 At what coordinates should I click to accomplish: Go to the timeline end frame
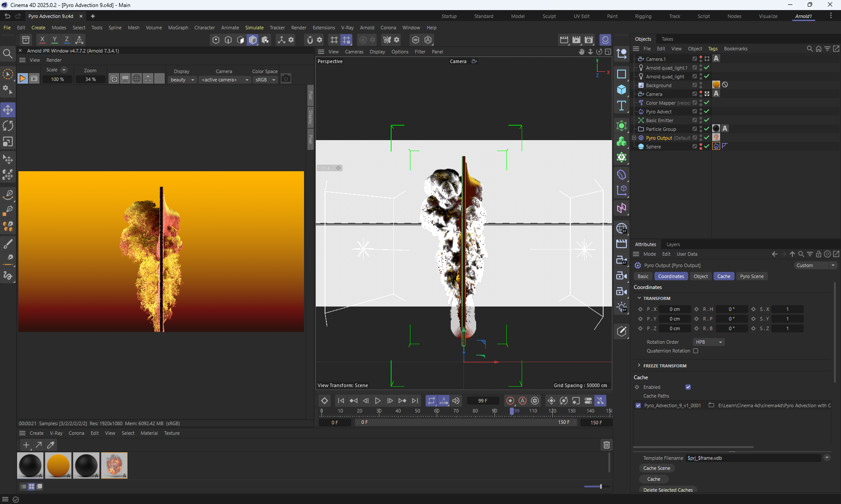point(414,401)
